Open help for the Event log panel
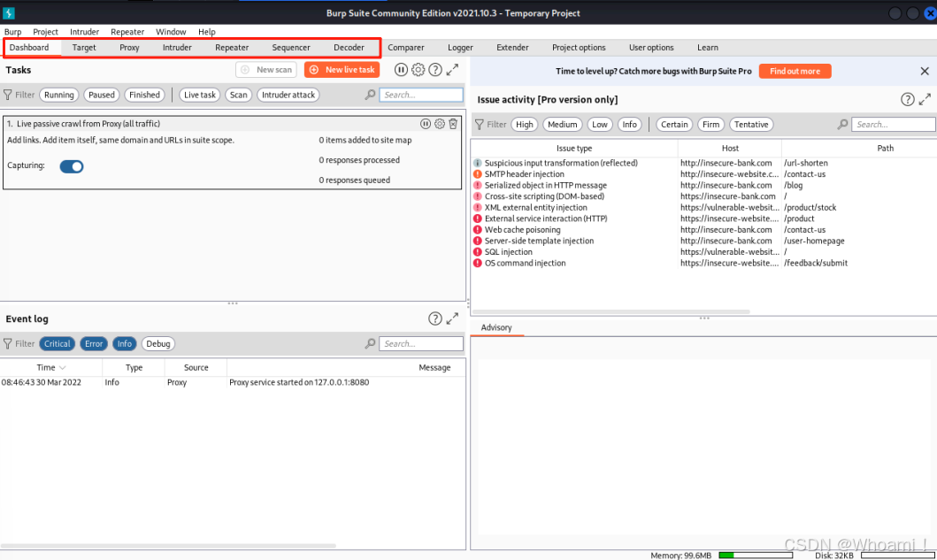This screenshot has width=937, height=560. (435, 318)
